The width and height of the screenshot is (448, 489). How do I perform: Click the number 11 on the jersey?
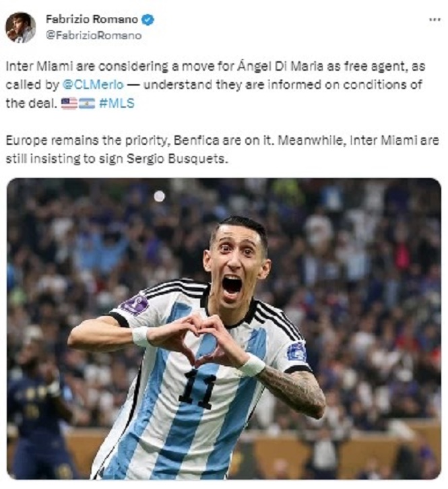197,389
